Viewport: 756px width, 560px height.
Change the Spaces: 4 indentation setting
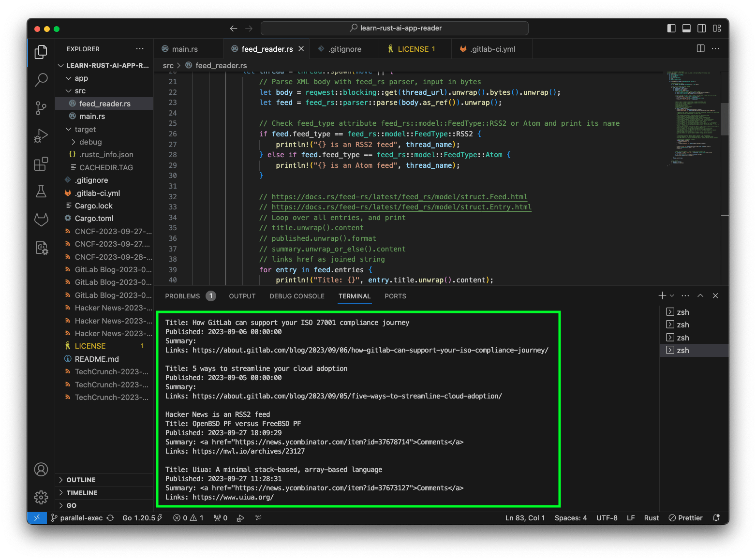[571, 518]
